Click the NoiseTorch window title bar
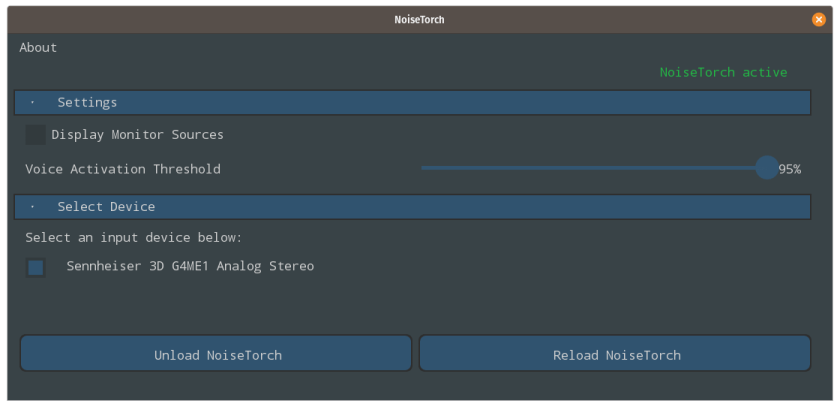The image size is (840, 407). (418, 19)
